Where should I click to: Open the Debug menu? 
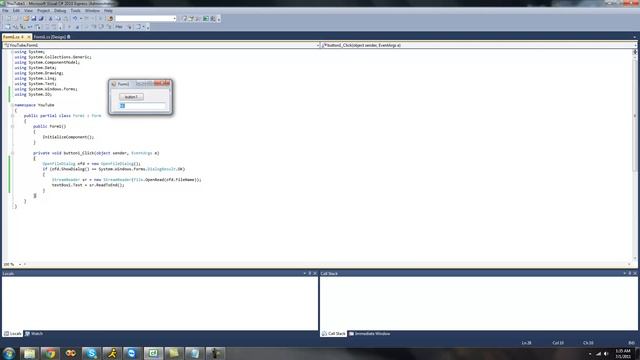tap(60, 11)
